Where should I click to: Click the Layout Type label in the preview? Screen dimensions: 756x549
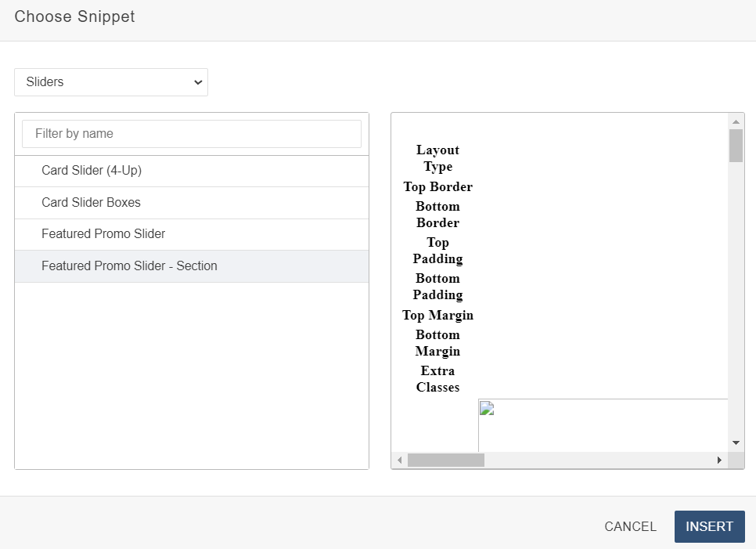tap(437, 158)
